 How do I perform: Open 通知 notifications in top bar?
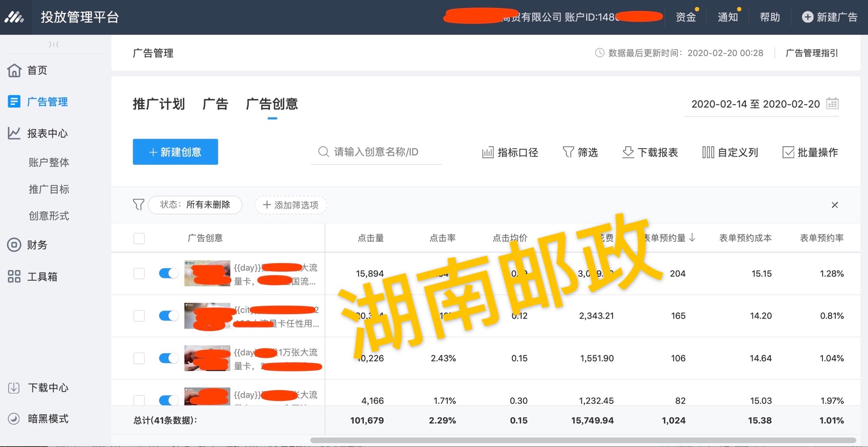click(727, 16)
